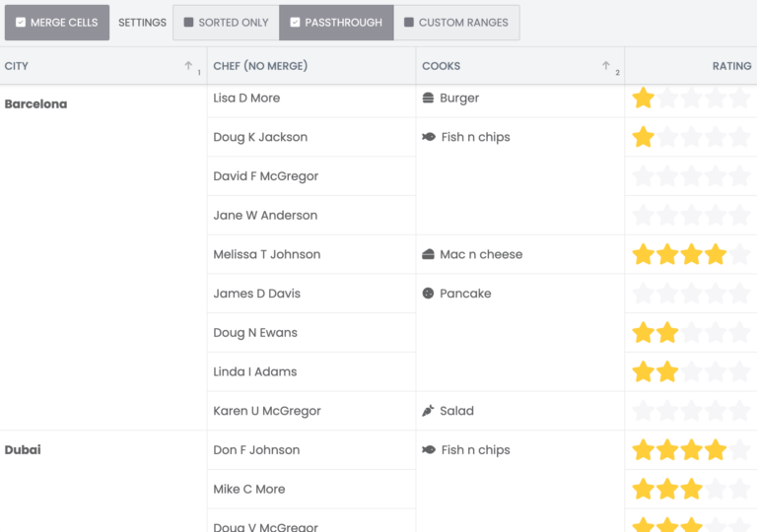Click the Pancake text
This screenshot has height=532, width=757.
click(x=465, y=294)
